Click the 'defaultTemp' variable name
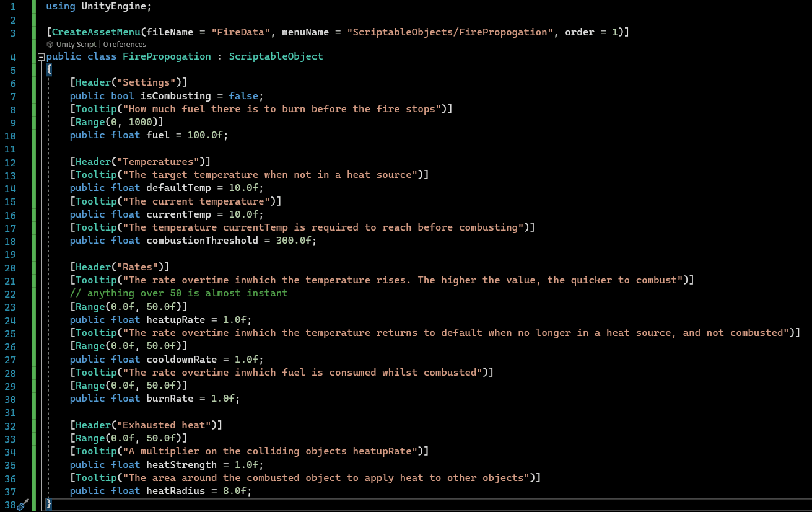 [x=178, y=188]
